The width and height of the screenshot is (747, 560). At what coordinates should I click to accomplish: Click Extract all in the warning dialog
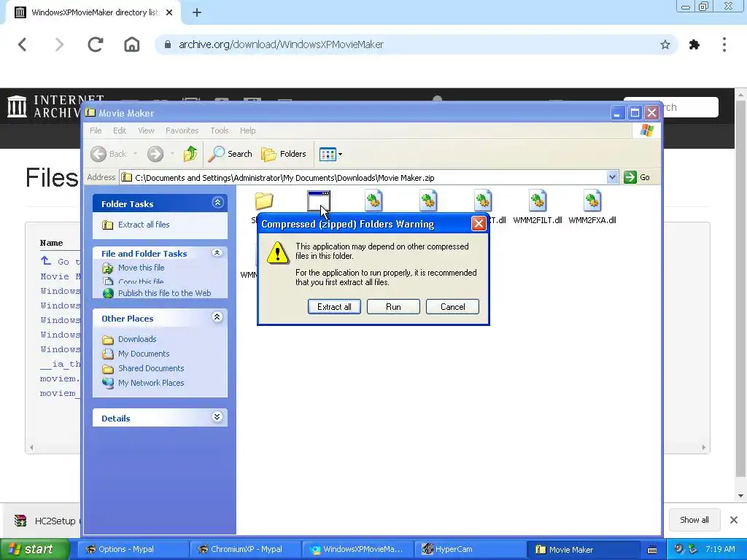click(334, 307)
